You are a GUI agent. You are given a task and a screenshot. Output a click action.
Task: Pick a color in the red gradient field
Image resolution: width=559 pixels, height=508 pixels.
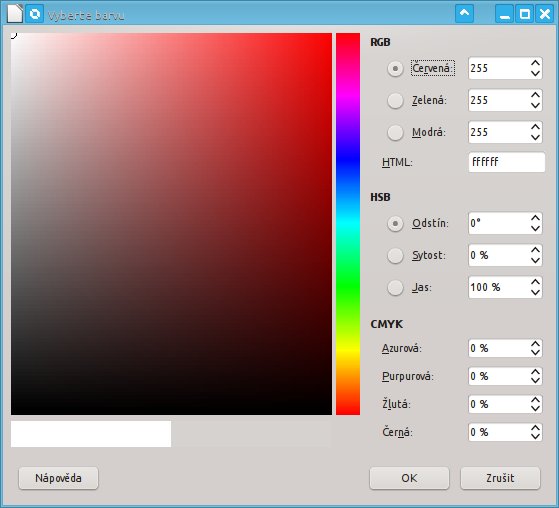171,224
